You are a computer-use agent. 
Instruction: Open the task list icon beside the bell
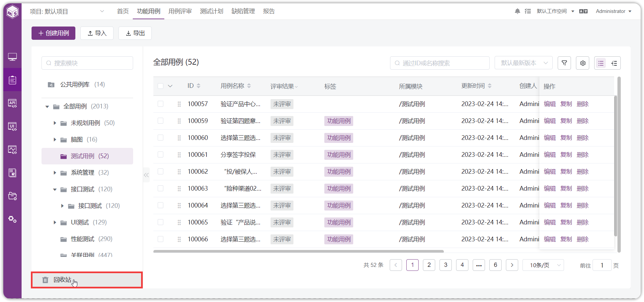[528, 11]
